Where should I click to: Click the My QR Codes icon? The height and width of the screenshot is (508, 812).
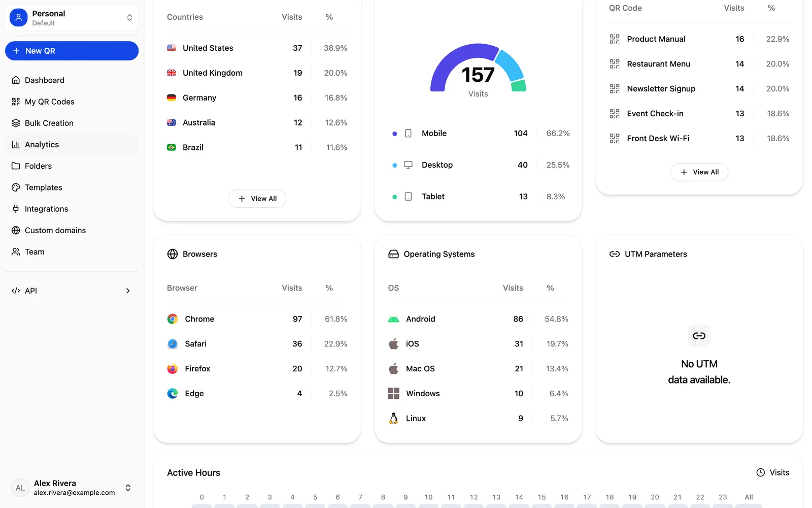[16, 102]
